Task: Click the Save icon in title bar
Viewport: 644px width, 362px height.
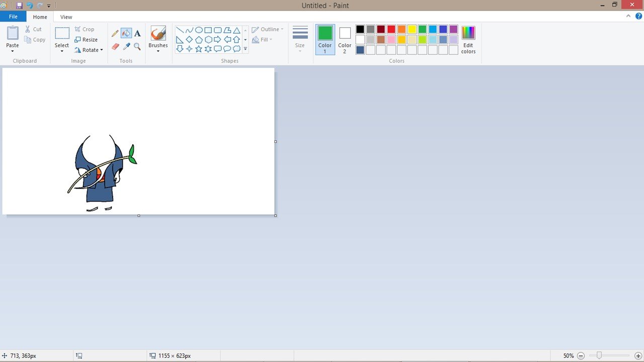Action: pyautogui.click(x=19, y=6)
